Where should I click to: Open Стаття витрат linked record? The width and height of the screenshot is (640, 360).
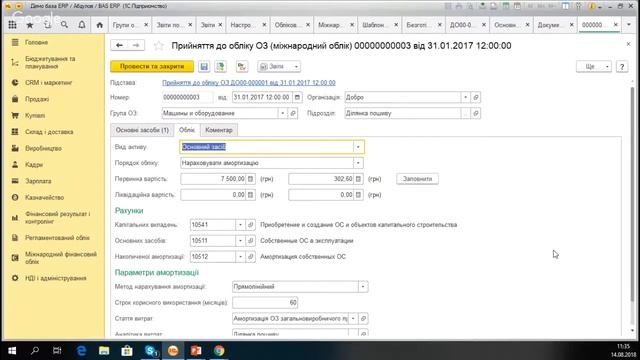pos(363,318)
